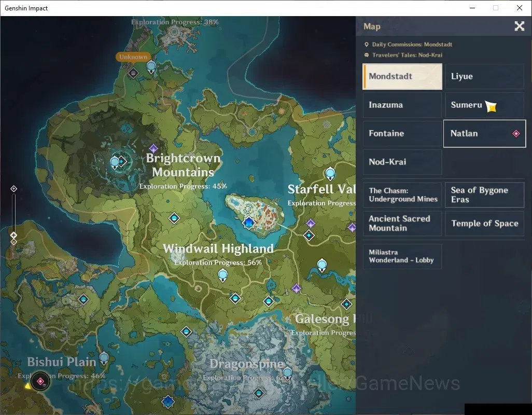The image size is (532, 415).
Task: Click light-blue pin right of Unknown marker
Action: click(x=151, y=67)
